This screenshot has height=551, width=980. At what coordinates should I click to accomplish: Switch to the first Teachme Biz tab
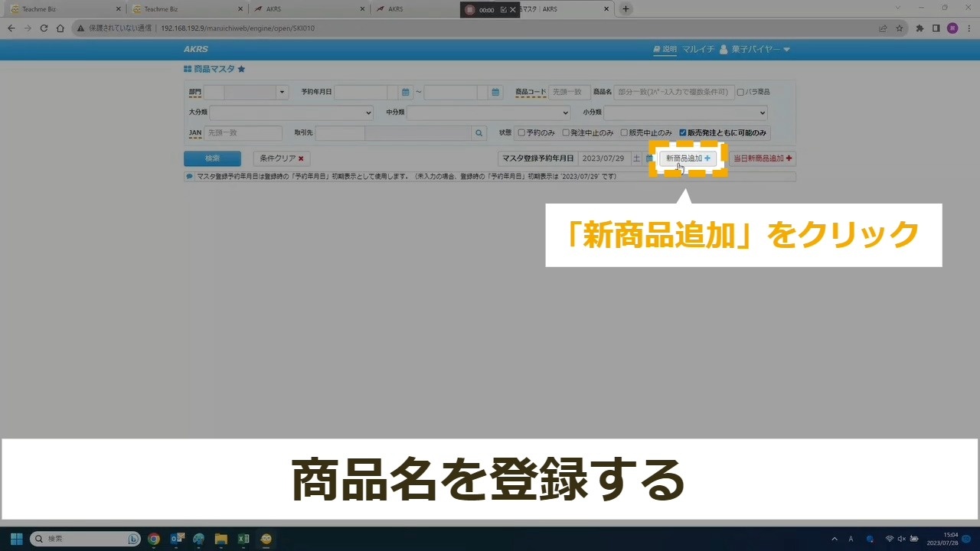pos(65,9)
